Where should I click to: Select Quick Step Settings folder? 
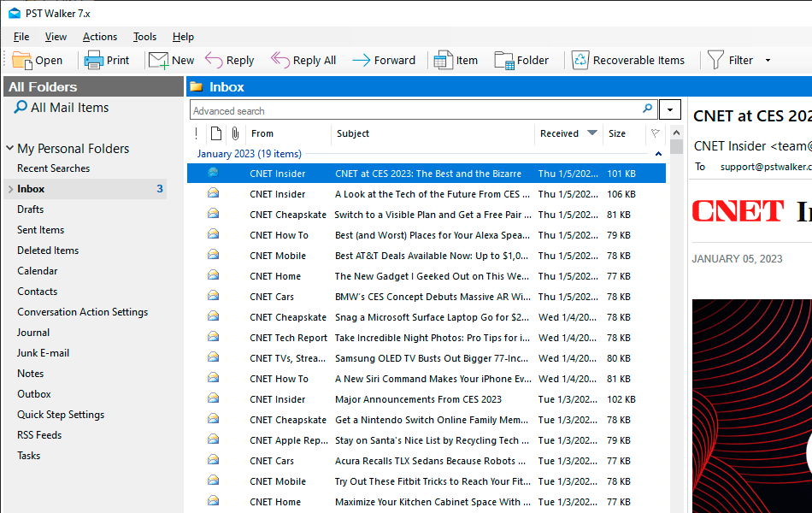(61, 415)
